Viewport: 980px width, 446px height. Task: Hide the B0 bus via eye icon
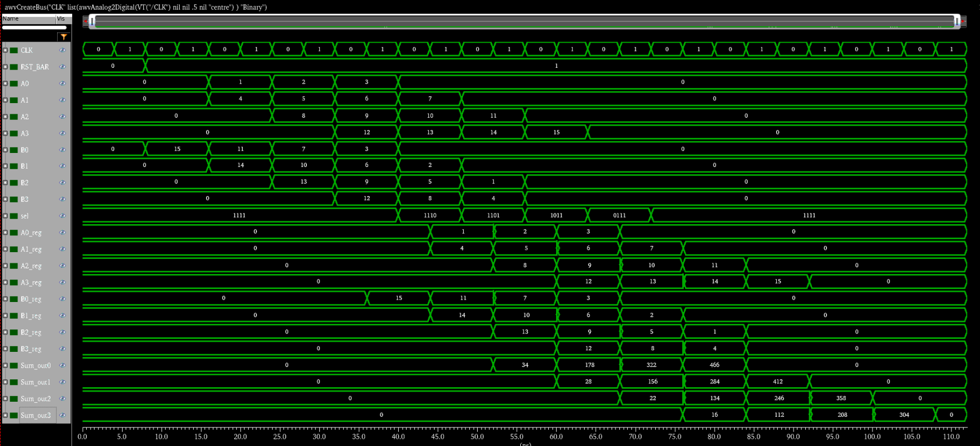point(63,150)
